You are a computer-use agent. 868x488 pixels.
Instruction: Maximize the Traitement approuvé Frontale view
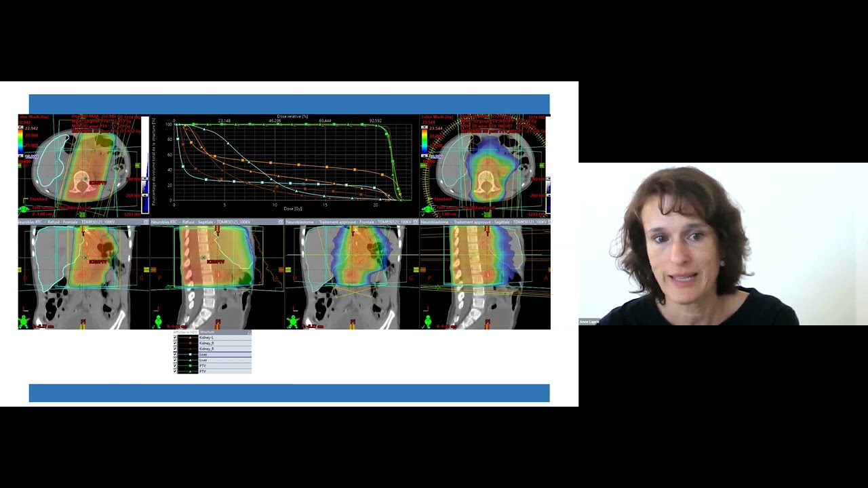point(416,222)
